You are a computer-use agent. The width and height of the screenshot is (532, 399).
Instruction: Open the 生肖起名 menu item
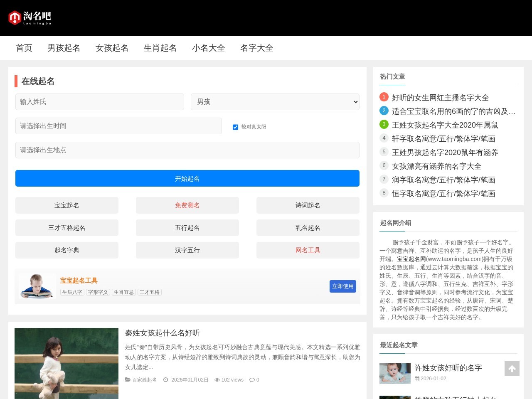click(x=160, y=48)
